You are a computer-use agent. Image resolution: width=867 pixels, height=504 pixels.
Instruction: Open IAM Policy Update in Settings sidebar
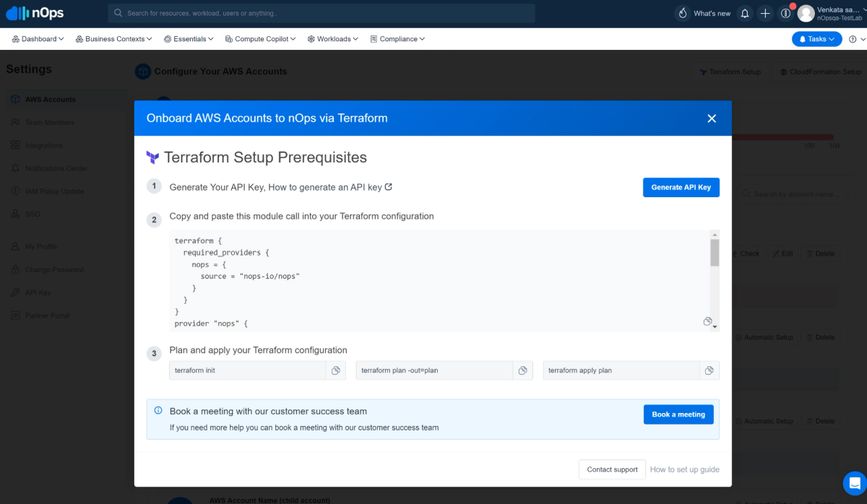[x=54, y=191]
